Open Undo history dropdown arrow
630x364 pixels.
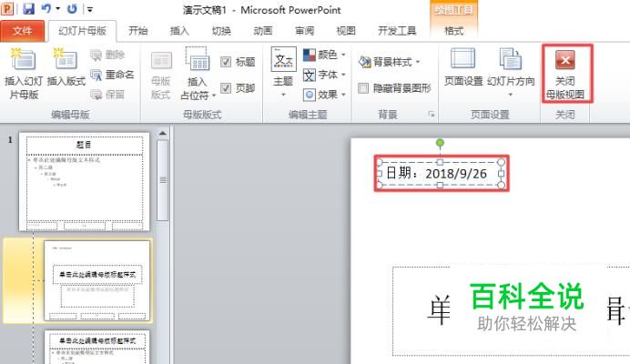pos(58,9)
